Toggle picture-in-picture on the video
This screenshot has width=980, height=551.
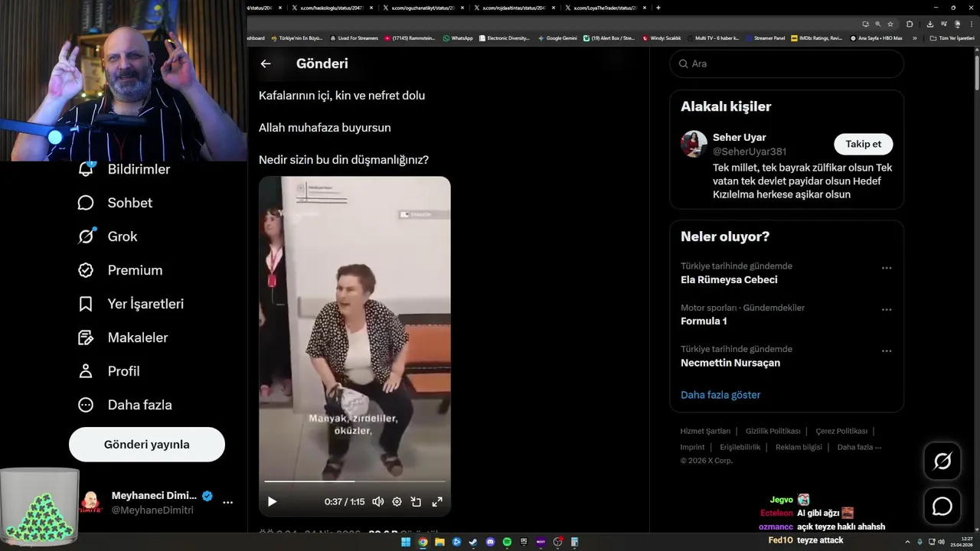tap(416, 502)
